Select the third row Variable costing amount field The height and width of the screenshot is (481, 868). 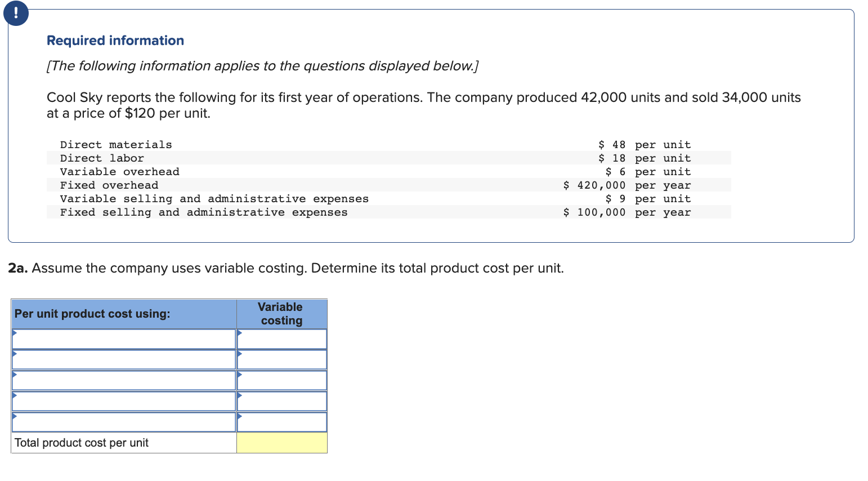click(x=282, y=380)
